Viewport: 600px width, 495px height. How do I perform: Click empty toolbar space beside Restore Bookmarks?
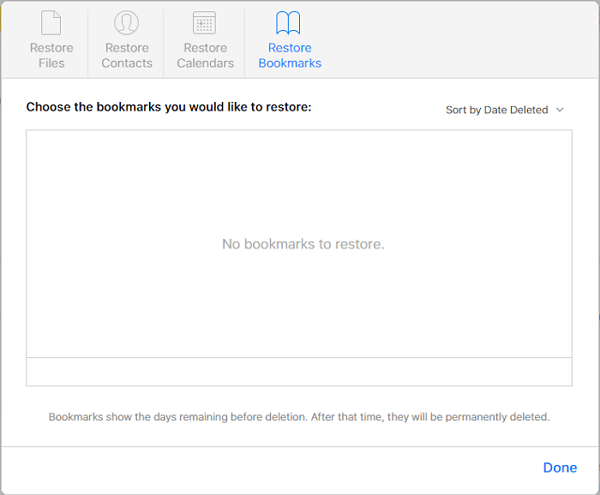pyautogui.click(x=460, y=40)
